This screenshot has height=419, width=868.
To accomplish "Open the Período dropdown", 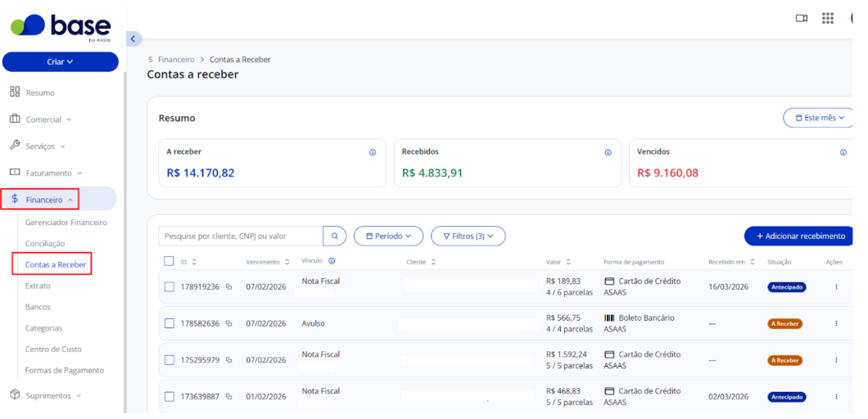I will point(388,236).
